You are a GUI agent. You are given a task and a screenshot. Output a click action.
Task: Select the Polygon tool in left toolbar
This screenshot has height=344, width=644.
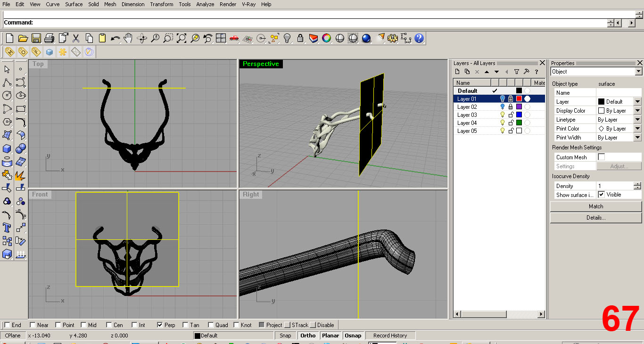tap(7, 122)
